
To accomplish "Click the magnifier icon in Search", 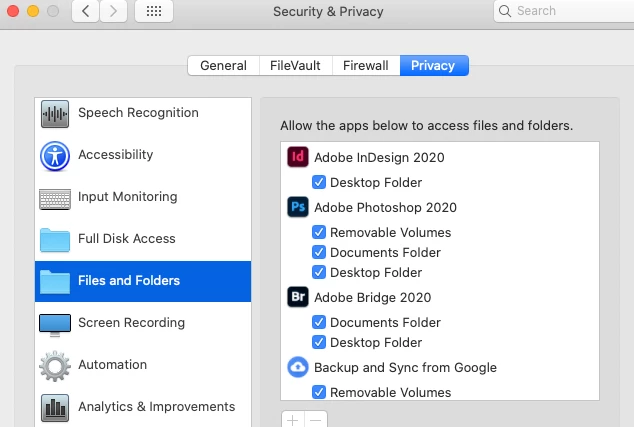I will [x=505, y=11].
